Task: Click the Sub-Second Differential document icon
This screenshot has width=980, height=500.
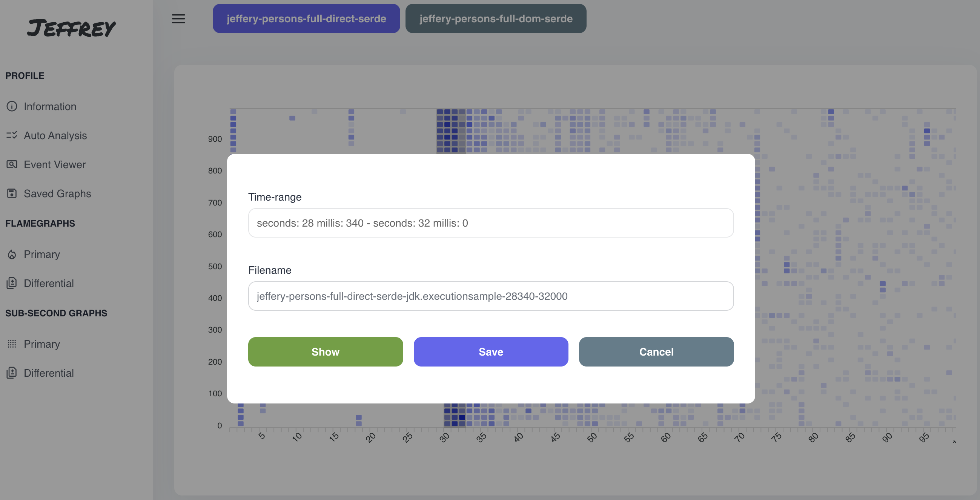Action: click(12, 373)
